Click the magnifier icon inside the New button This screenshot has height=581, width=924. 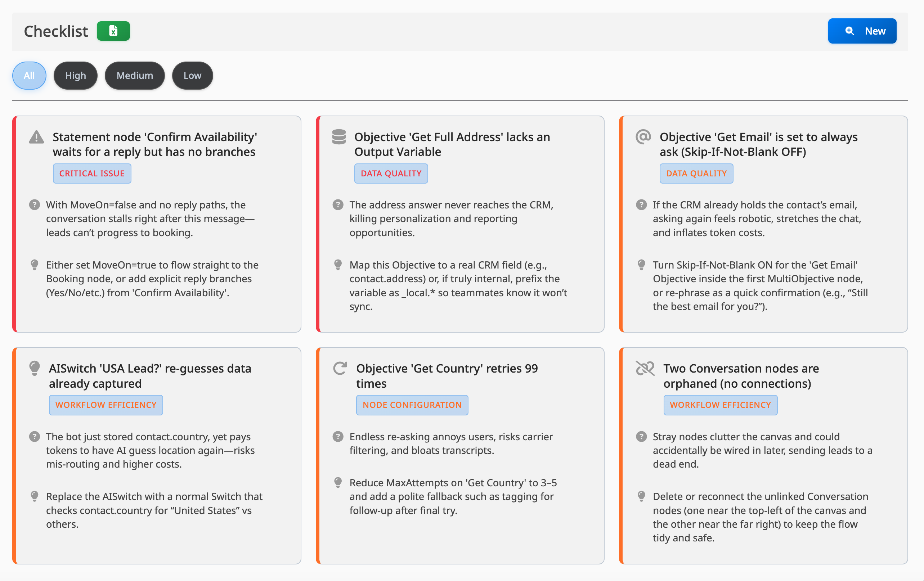[x=850, y=31]
